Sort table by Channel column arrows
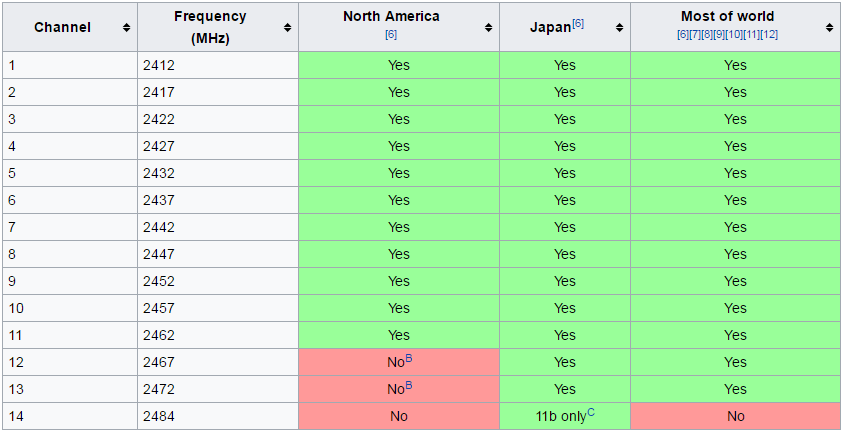This screenshot has height=431, width=843. 126,27
